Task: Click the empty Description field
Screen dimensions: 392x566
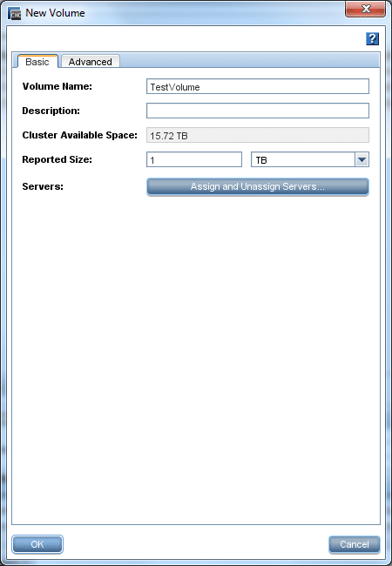Action: [x=258, y=111]
